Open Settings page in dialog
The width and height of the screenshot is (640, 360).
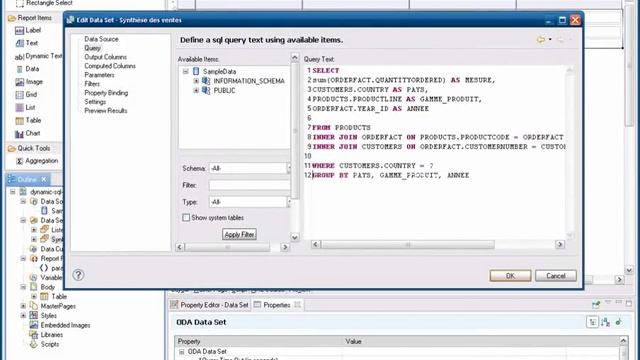pos(95,102)
